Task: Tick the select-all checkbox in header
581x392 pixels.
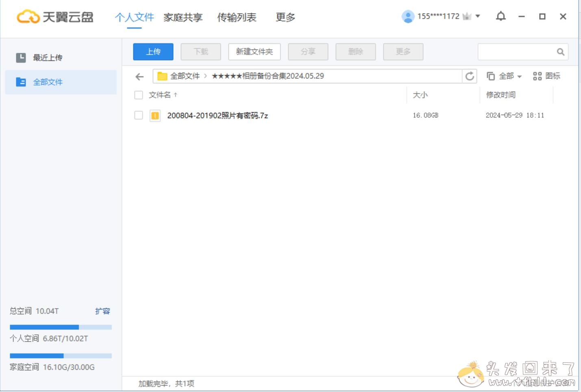Action: pyautogui.click(x=139, y=95)
